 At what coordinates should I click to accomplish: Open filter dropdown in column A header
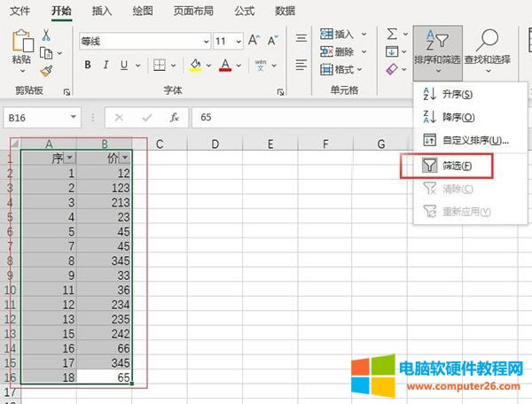pyautogui.click(x=69, y=157)
